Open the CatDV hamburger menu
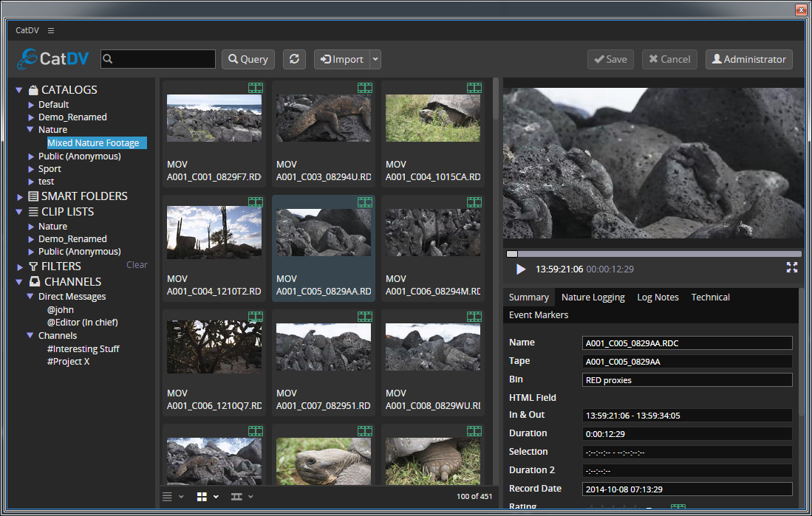The height and width of the screenshot is (516, 812). pyautogui.click(x=51, y=30)
